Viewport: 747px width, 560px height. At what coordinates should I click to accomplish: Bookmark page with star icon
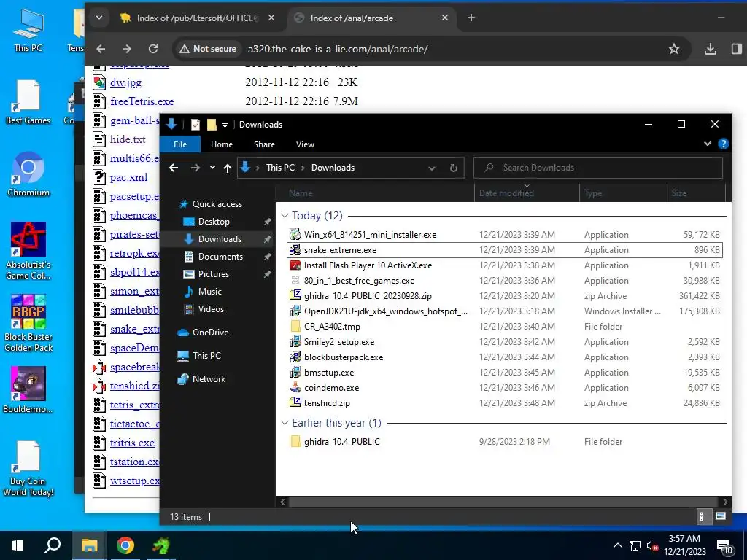click(x=673, y=49)
